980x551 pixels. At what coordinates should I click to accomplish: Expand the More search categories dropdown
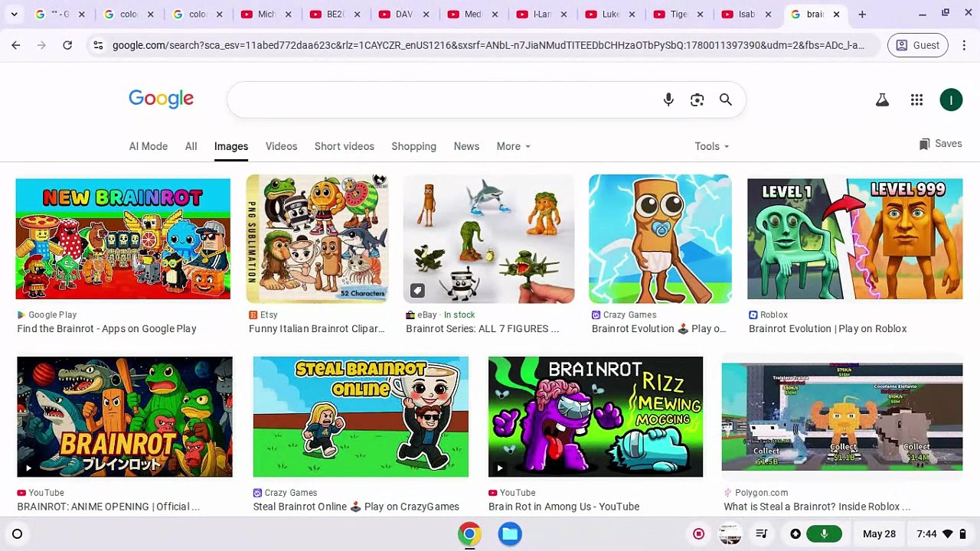point(513,146)
